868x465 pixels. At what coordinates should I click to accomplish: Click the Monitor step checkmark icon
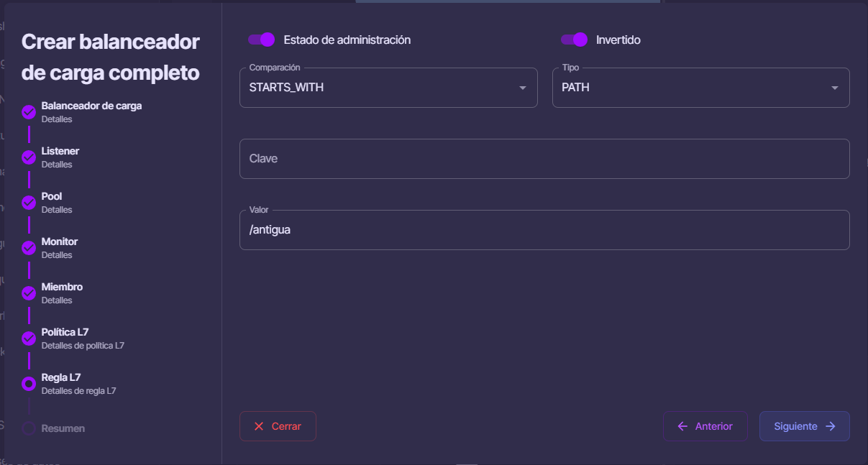(29, 248)
